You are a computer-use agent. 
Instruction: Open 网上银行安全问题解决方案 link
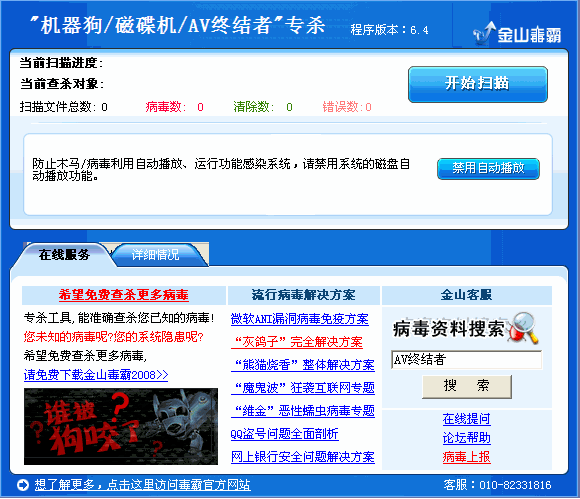point(303,457)
